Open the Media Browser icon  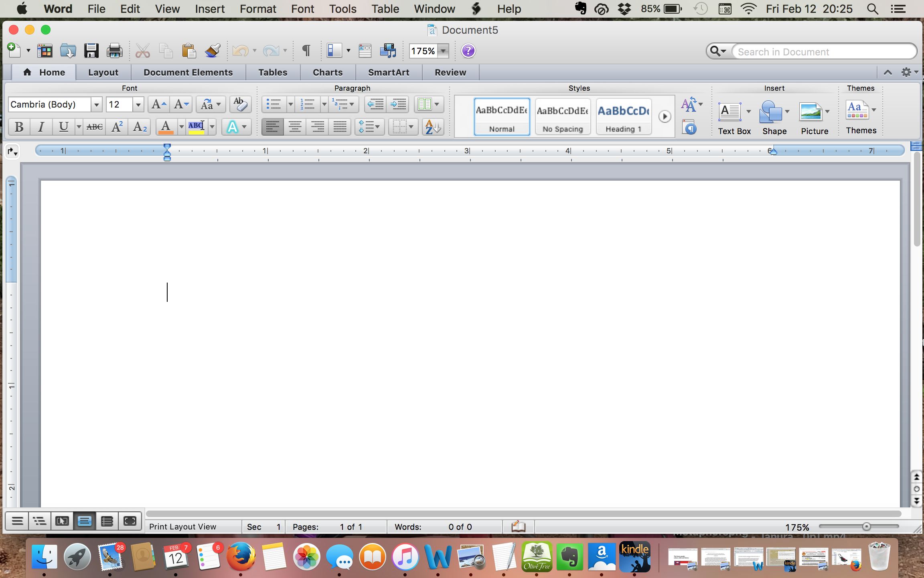(x=388, y=51)
